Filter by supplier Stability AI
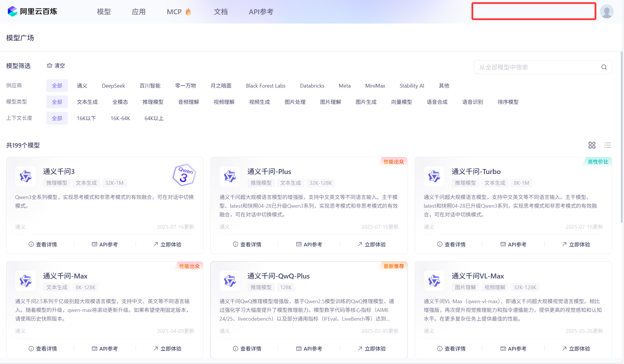Screen dimensions: 624x364 (412, 86)
